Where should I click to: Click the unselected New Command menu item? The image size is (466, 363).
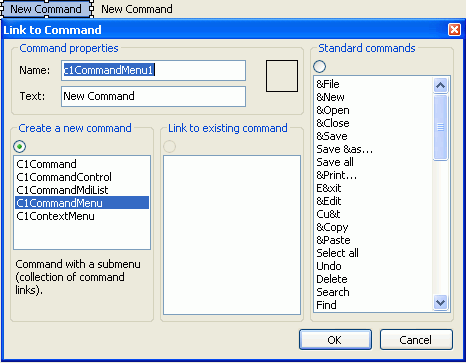pos(137,9)
